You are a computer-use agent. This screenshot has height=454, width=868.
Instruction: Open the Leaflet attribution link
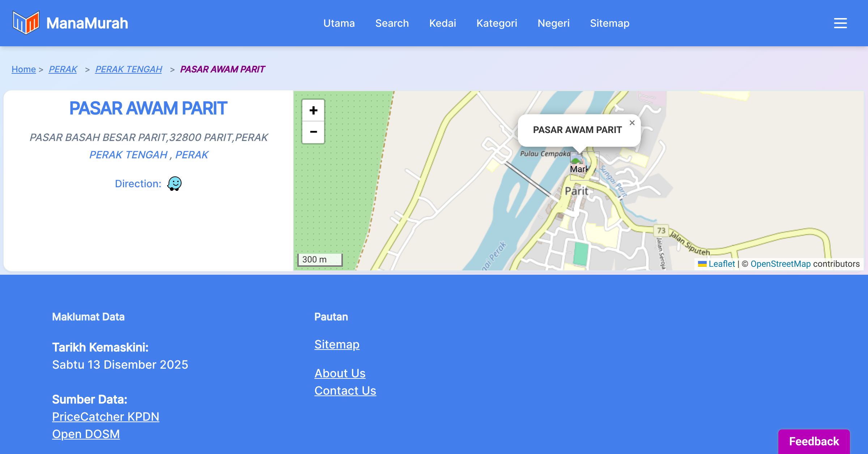721,264
